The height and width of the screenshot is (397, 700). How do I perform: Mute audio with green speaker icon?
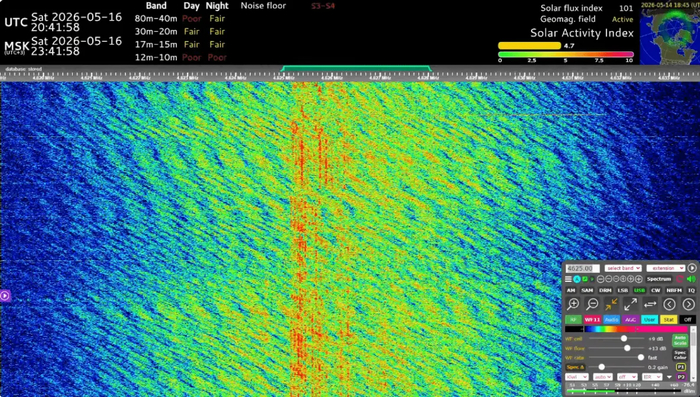pyautogui.click(x=691, y=279)
